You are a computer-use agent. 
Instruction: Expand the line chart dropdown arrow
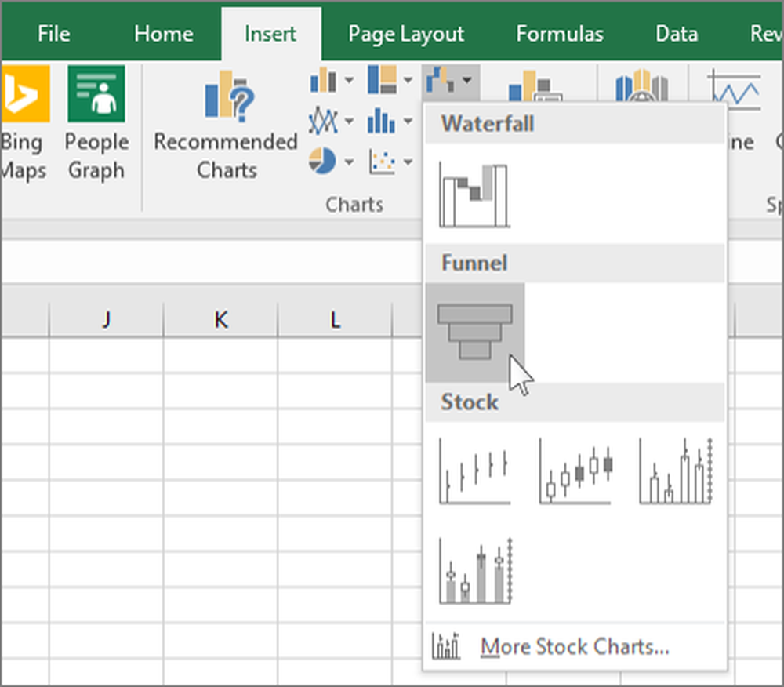[349, 122]
